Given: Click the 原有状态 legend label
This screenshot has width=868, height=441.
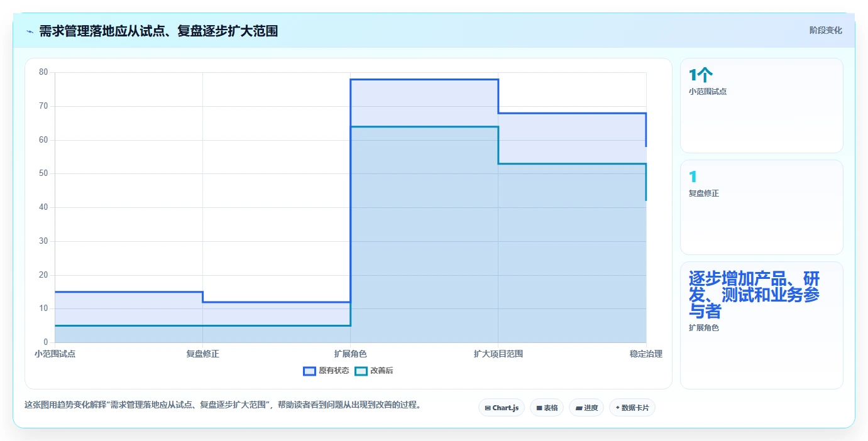Looking at the screenshot, I should point(334,371).
